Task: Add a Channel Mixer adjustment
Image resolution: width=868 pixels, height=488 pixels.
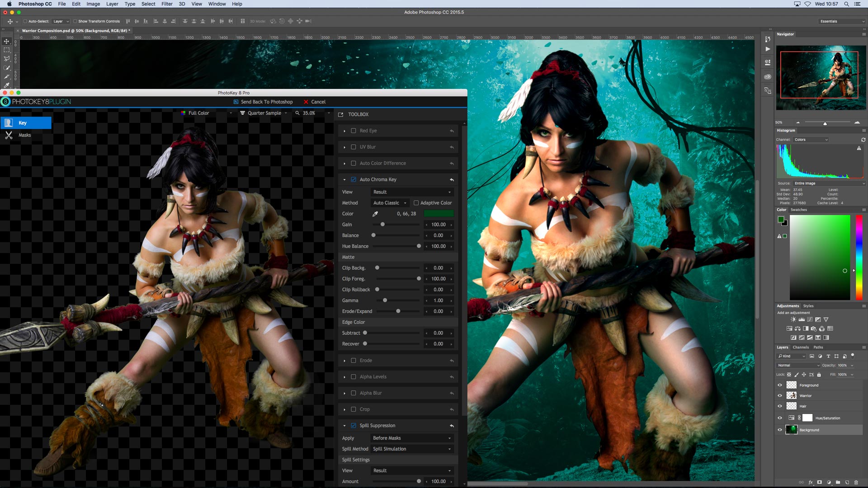Action: click(822, 328)
